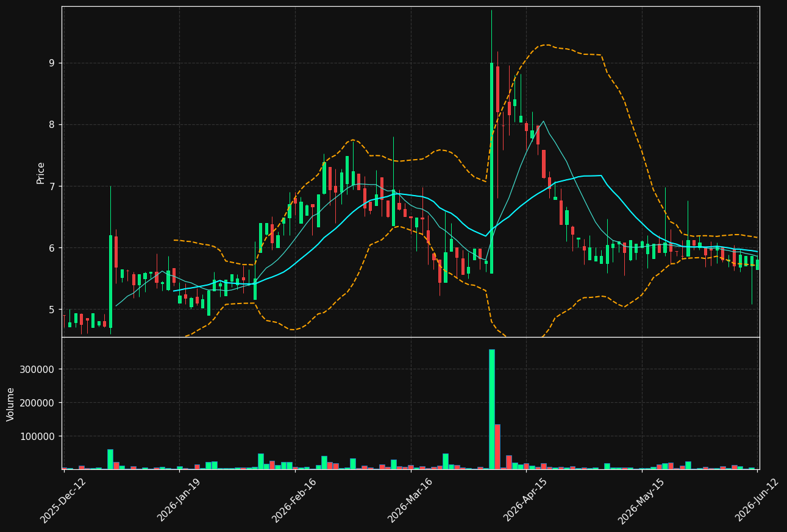Viewport: 787px width, 532px height.
Task: Click the 2025-Dec-12 date label
Action: pos(63,500)
